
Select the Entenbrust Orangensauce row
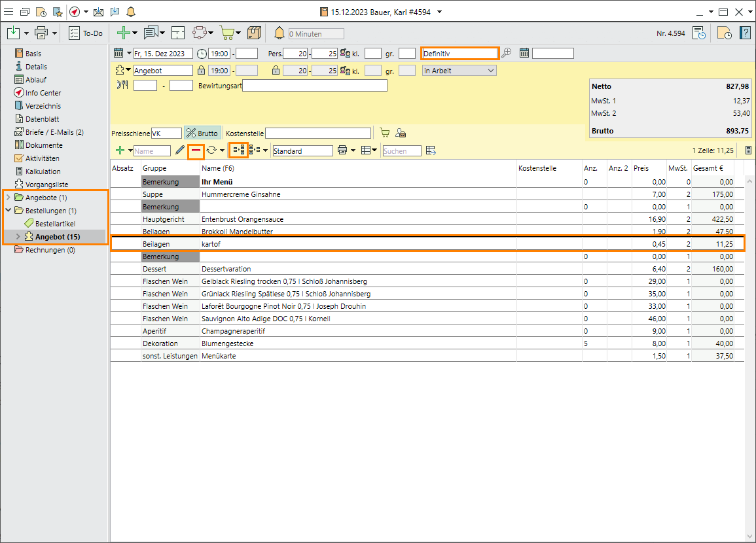tap(242, 219)
